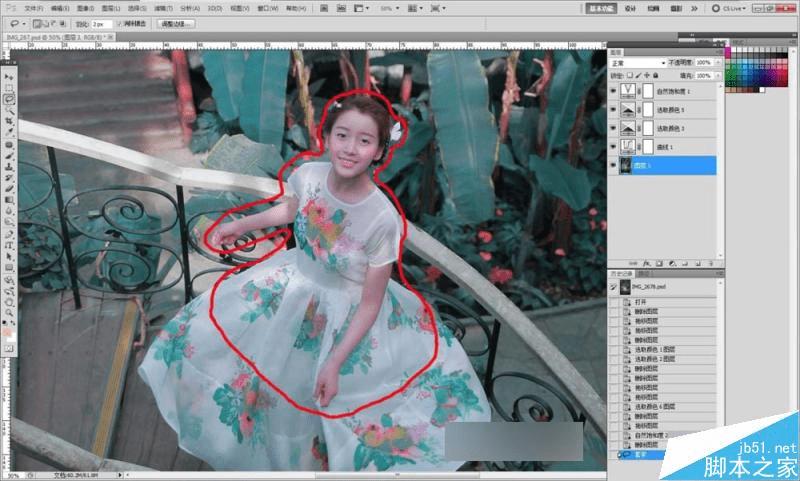Switch to 设计 workspace button

coord(630,8)
